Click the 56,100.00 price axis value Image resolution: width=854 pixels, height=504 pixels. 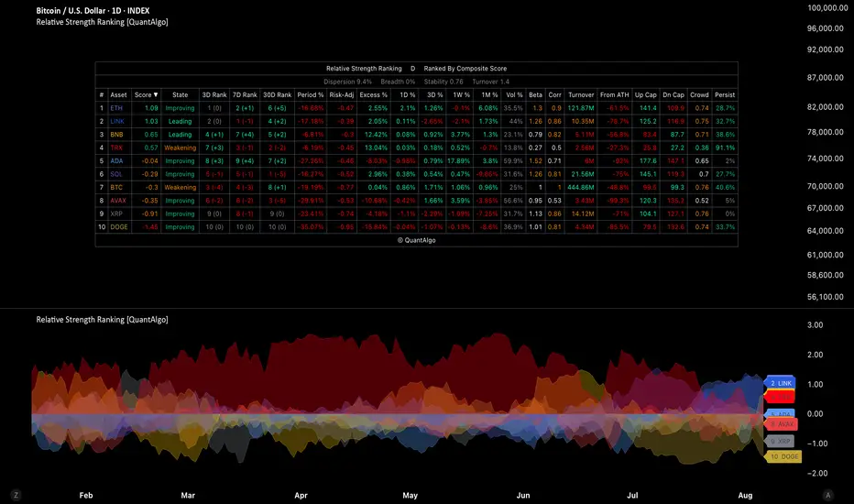(x=825, y=297)
